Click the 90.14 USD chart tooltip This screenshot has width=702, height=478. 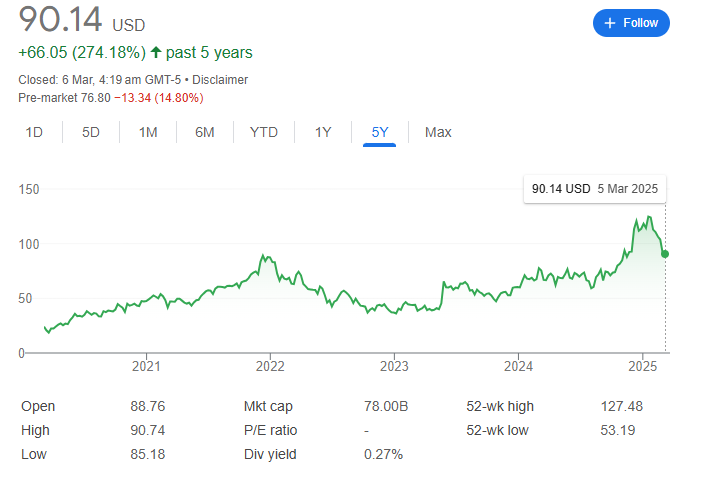tap(595, 189)
